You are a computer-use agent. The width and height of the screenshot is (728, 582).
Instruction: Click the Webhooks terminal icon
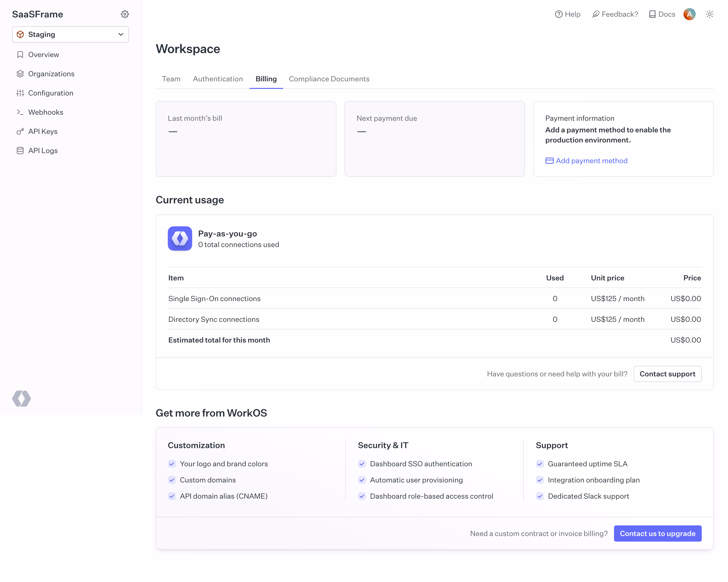[x=20, y=112]
